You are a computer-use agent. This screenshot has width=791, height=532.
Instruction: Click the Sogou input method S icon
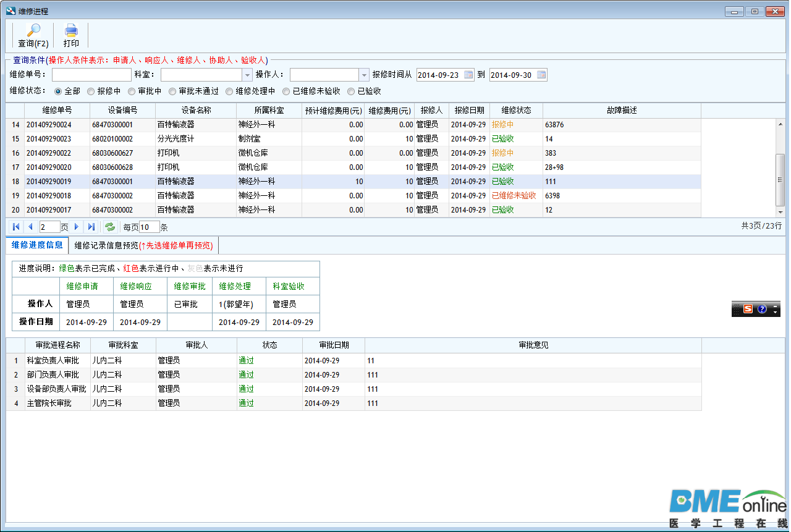tap(748, 309)
